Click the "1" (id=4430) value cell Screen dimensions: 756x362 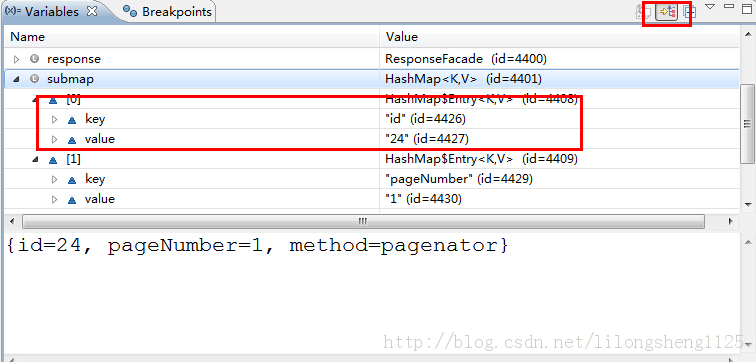(x=423, y=199)
